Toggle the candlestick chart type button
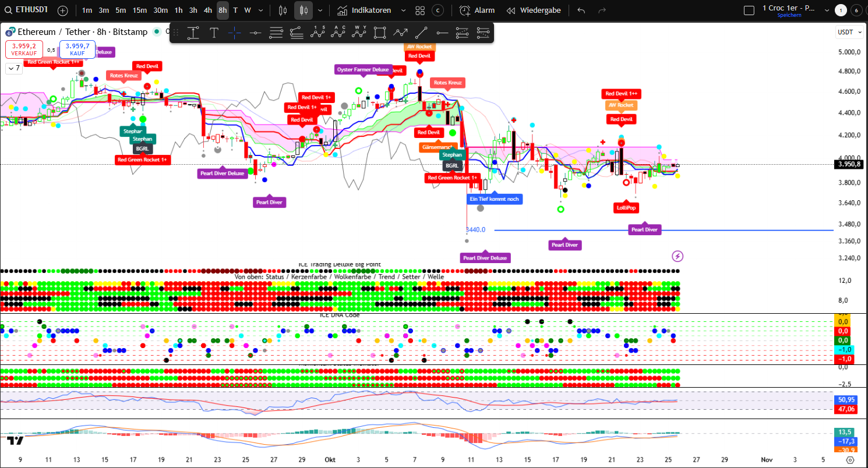Screen dimensions: 868x468 [302, 10]
